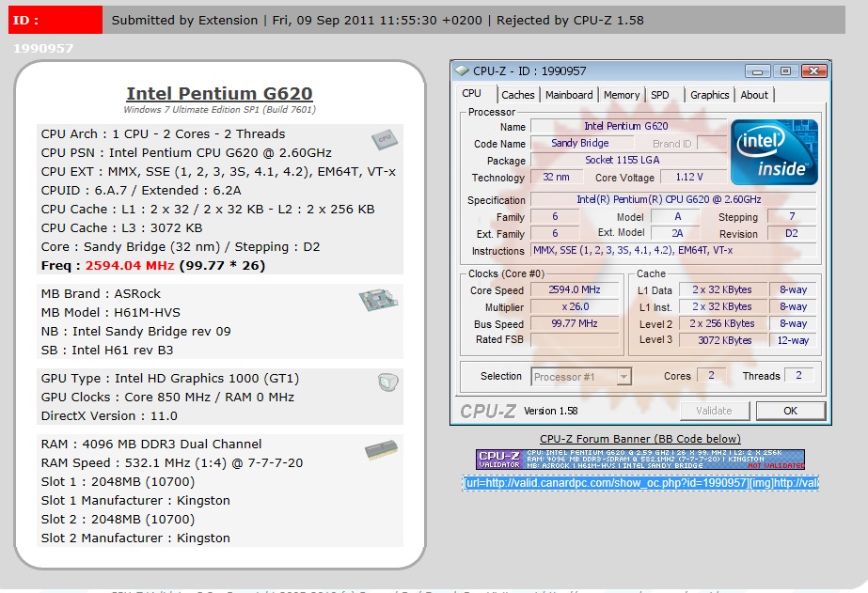Click the Multiplier value x 26.0
Image resolution: width=868 pixels, height=593 pixels.
[x=575, y=306]
